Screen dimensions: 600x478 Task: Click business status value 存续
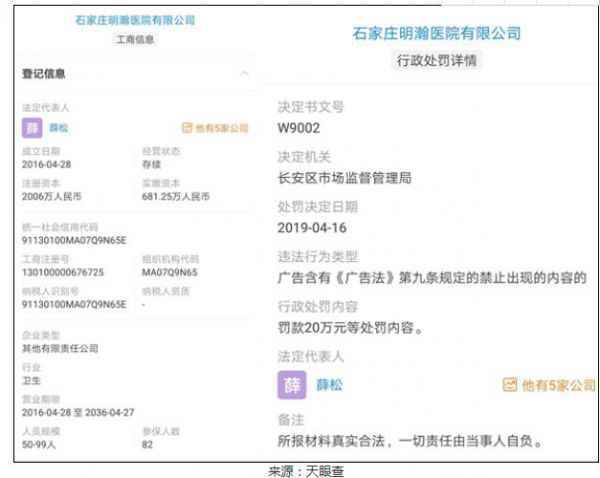point(152,165)
